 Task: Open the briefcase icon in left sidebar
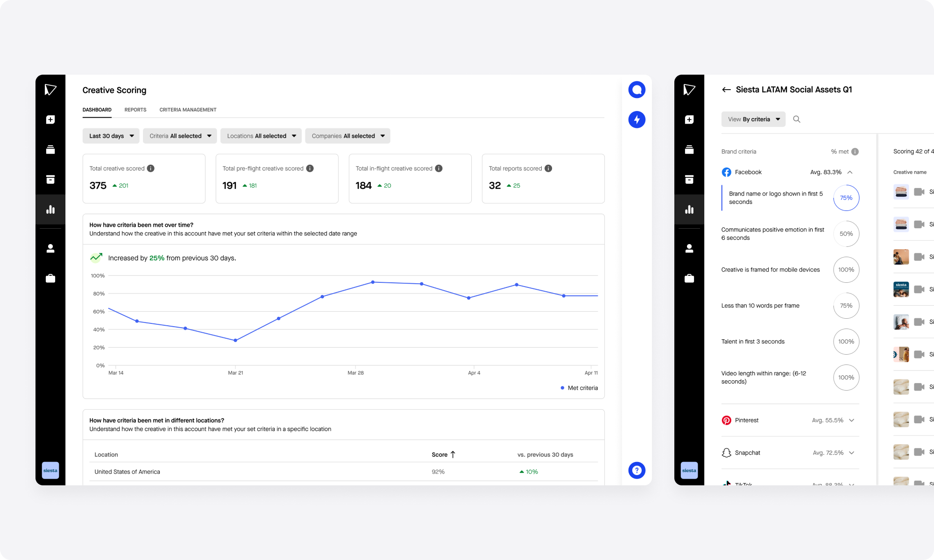click(50, 279)
